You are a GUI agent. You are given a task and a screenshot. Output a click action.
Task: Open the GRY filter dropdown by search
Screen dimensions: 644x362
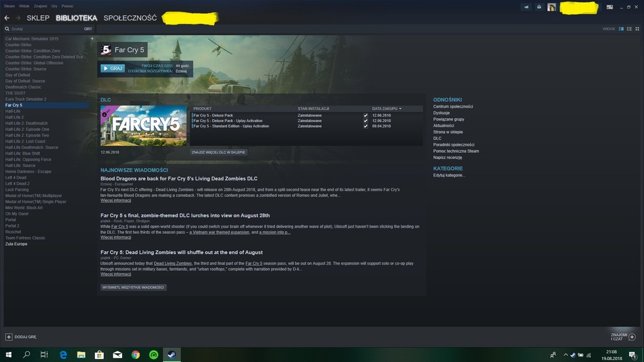[88, 29]
